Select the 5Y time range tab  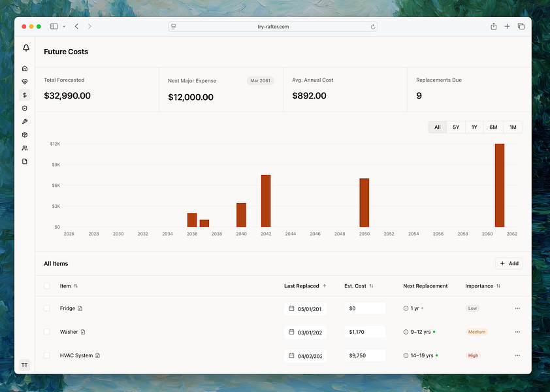(456, 127)
